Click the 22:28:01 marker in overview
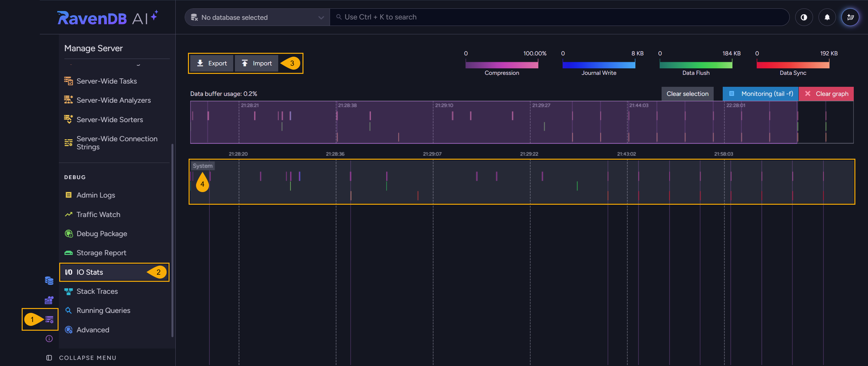868x366 pixels. 736,105
